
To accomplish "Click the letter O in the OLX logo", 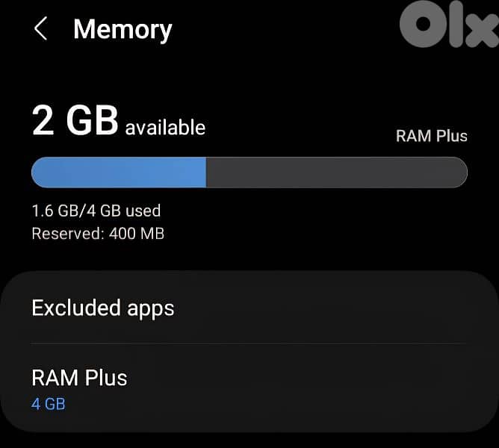I will point(423,24).
